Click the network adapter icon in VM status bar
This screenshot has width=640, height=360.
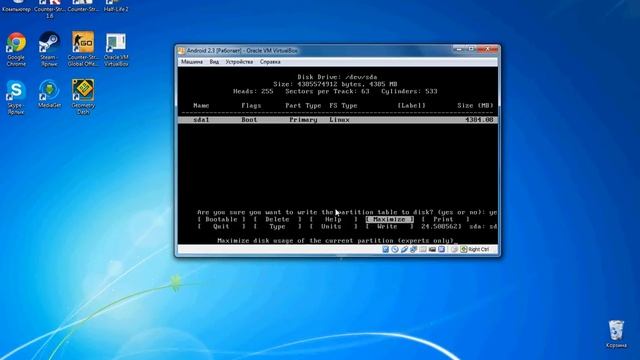pyautogui.click(x=414, y=249)
